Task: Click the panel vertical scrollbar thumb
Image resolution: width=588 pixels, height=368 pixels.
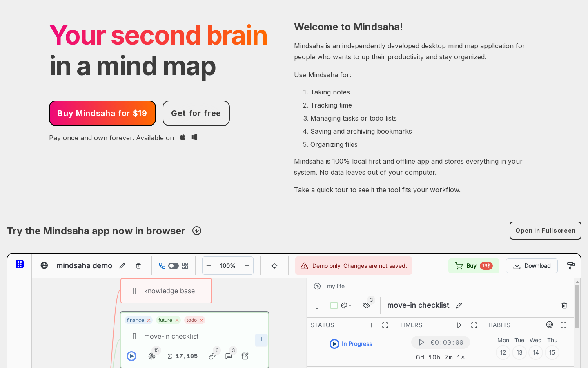Action: (577, 306)
